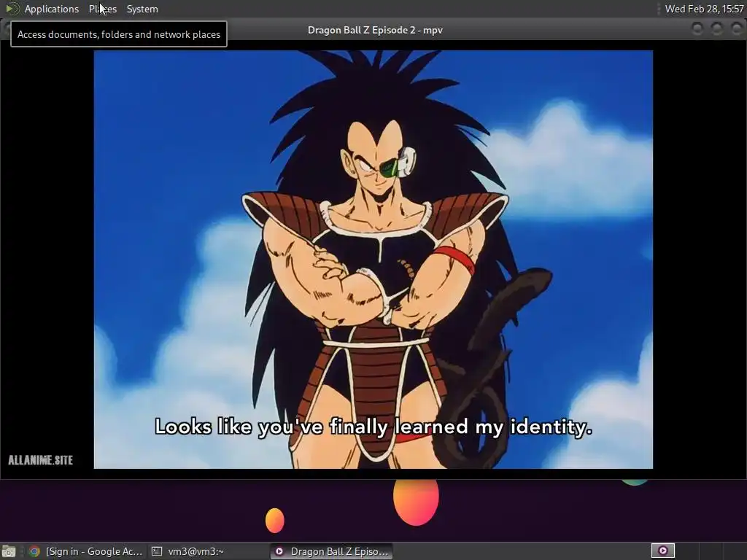
Task: Open the Applications menu
Action: pos(52,9)
